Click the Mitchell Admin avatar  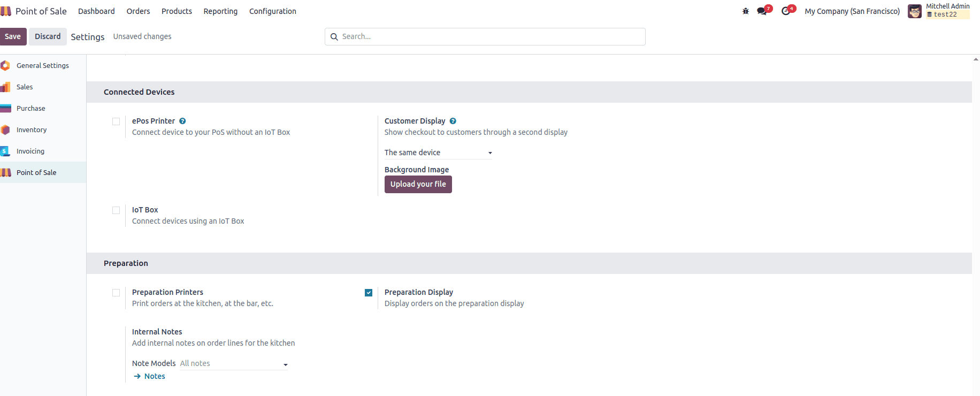click(x=914, y=11)
